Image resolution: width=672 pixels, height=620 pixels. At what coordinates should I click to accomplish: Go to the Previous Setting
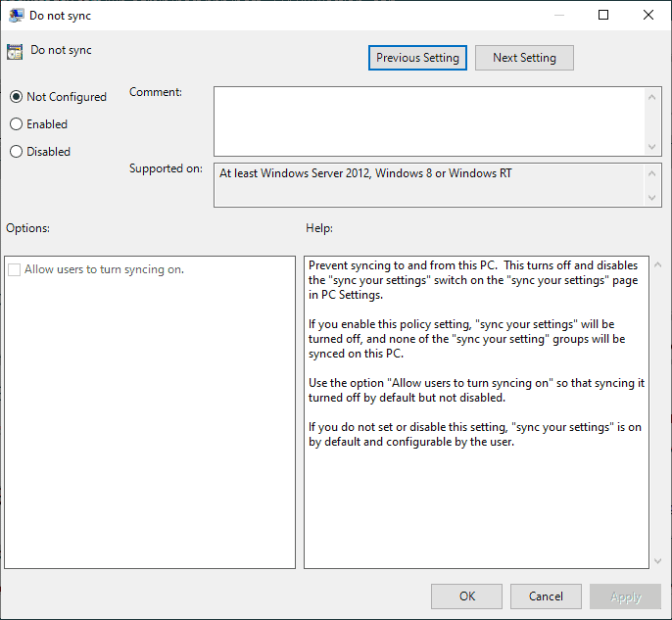(x=417, y=58)
